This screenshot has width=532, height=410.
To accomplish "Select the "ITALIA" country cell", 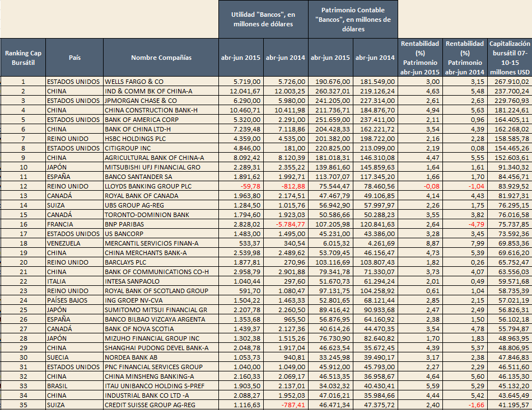I will pyautogui.click(x=74, y=281).
